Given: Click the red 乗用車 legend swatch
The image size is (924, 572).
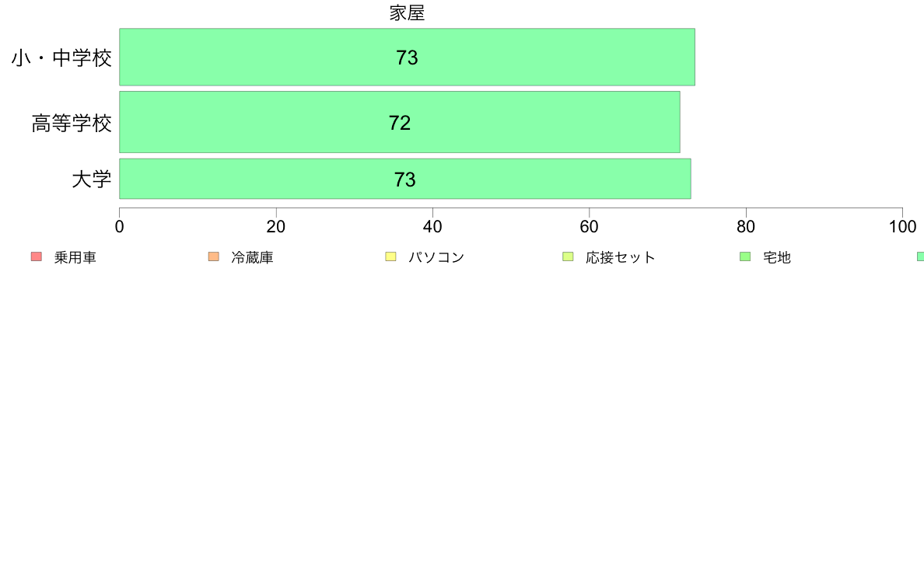Looking at the screenshot, I should coord(37,256).
